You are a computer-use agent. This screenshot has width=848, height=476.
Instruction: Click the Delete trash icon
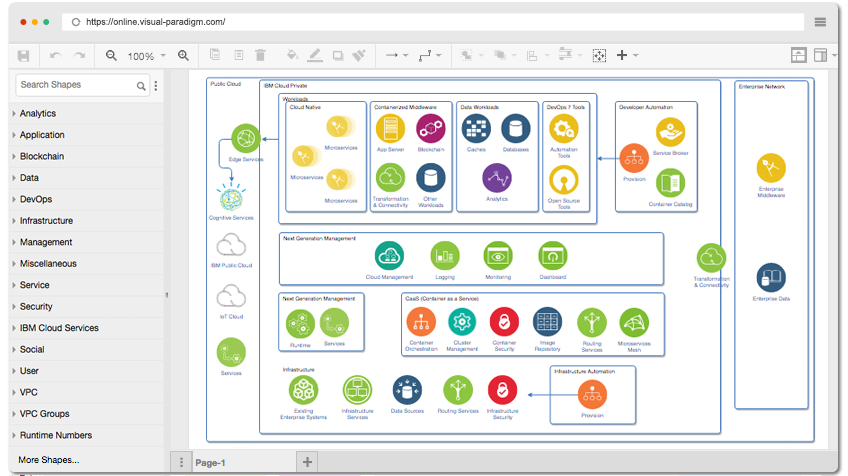[x=260, y=55]
